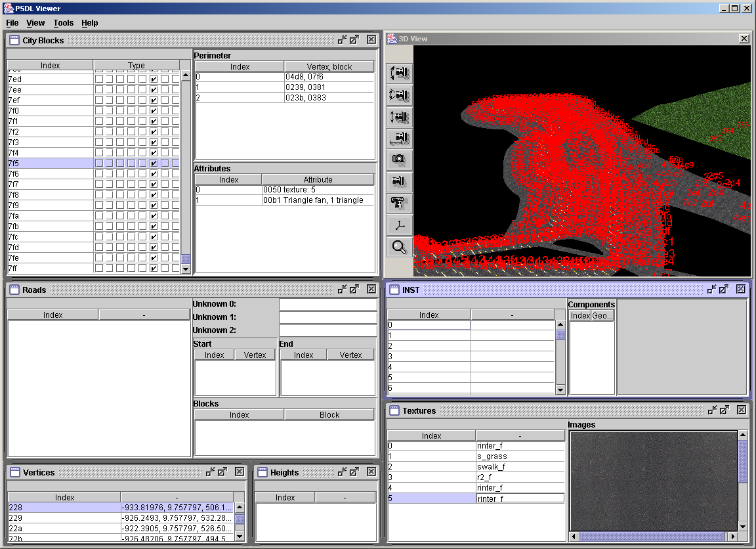Select the camera vertical move icon
The height and width of the screenshot is (549, 756).
click(399, 116)
